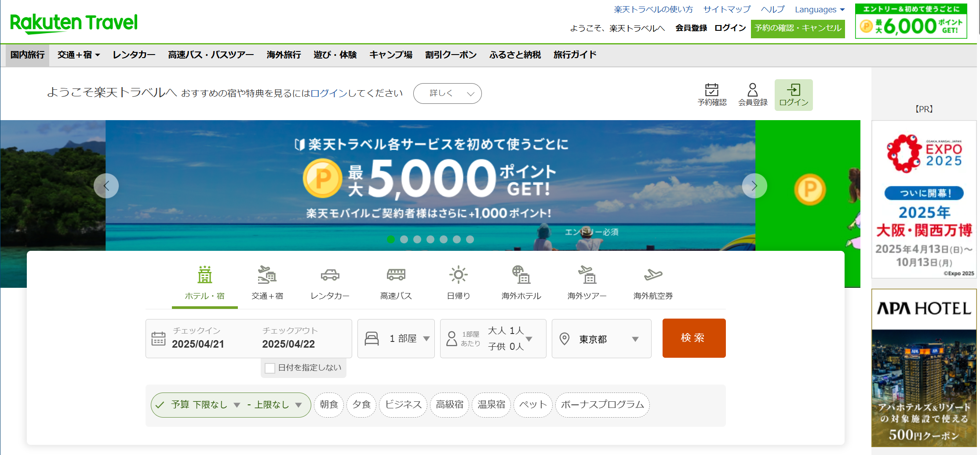Open the 割引クーポン menu item
The width and height of the screenshot is (980, 455).
[x=451, y=55]
